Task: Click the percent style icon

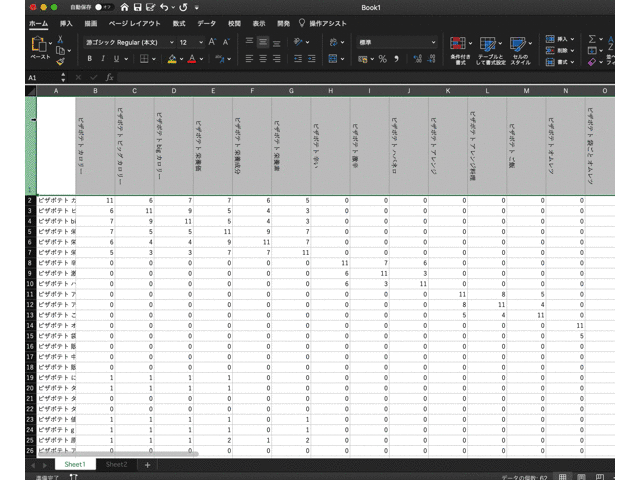Action: point(382,59)
